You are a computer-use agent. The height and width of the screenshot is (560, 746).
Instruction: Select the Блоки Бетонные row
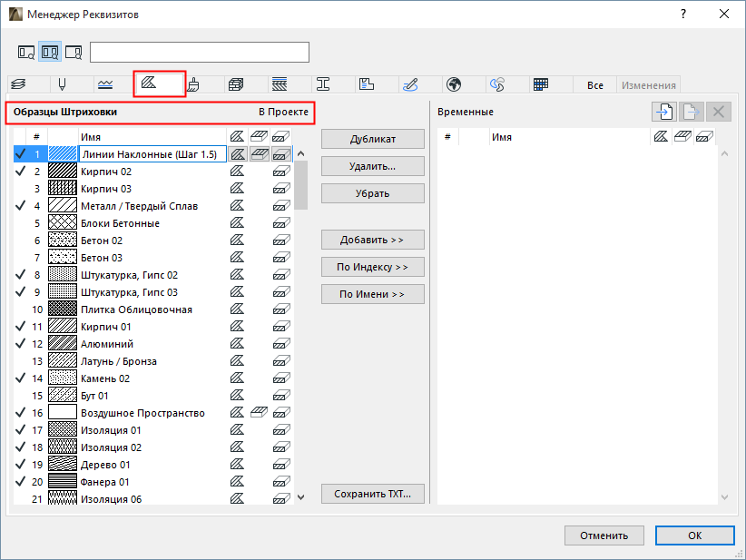tap(152, 223)
